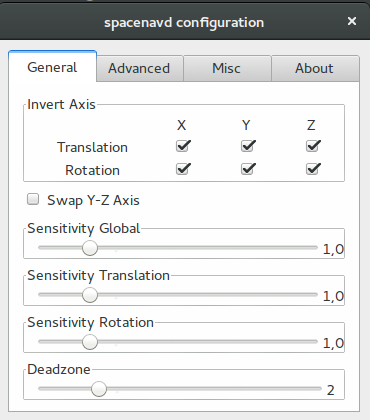Enable Swap Y-Z Axis checkbox

click(x=33, y=199)
